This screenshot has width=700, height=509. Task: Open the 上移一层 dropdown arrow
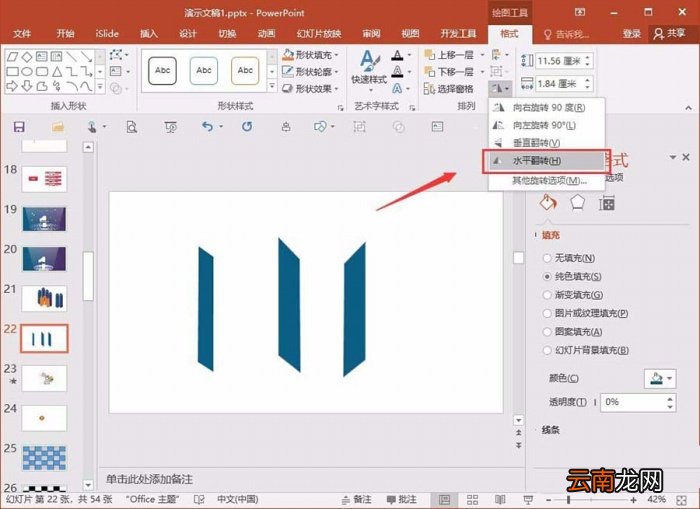tap(483, 55)
